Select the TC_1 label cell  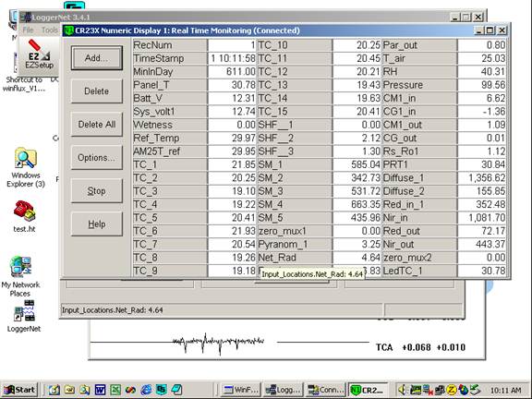[170, 164]
